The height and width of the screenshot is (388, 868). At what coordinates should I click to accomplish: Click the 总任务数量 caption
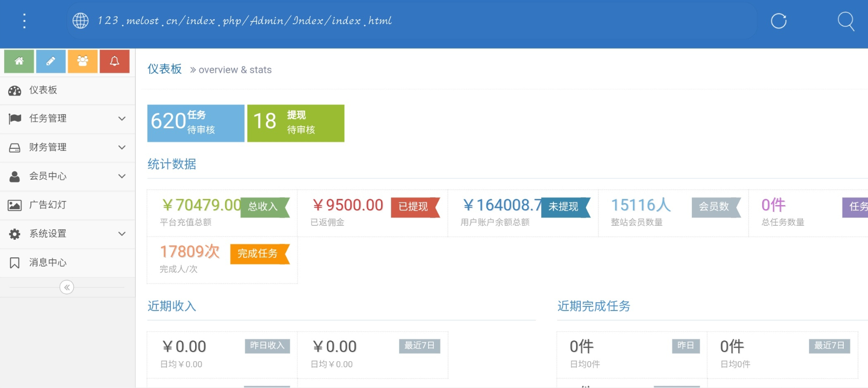coord(783,222)
